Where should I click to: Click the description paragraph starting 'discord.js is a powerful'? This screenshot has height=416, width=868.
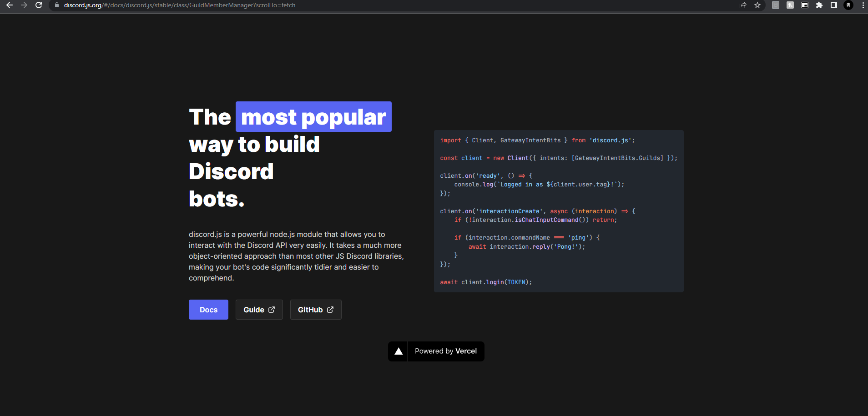[x=296, y=256]
